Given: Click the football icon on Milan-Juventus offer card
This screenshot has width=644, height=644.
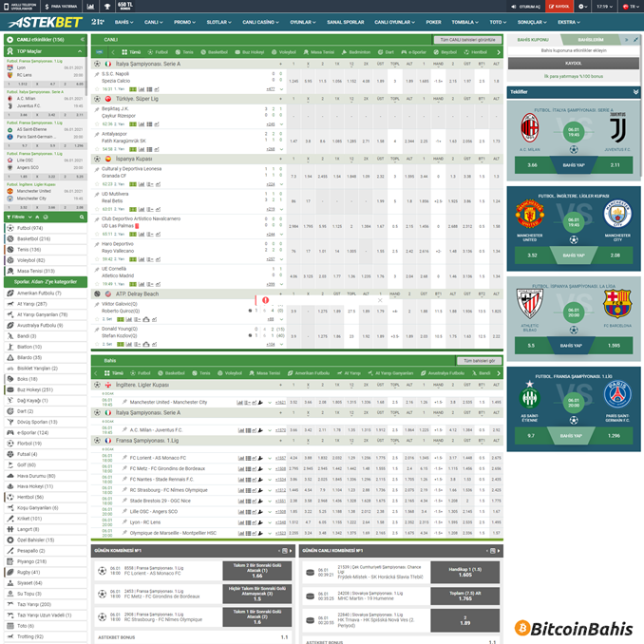Looking at the screenshot, I should click(574, 149).
